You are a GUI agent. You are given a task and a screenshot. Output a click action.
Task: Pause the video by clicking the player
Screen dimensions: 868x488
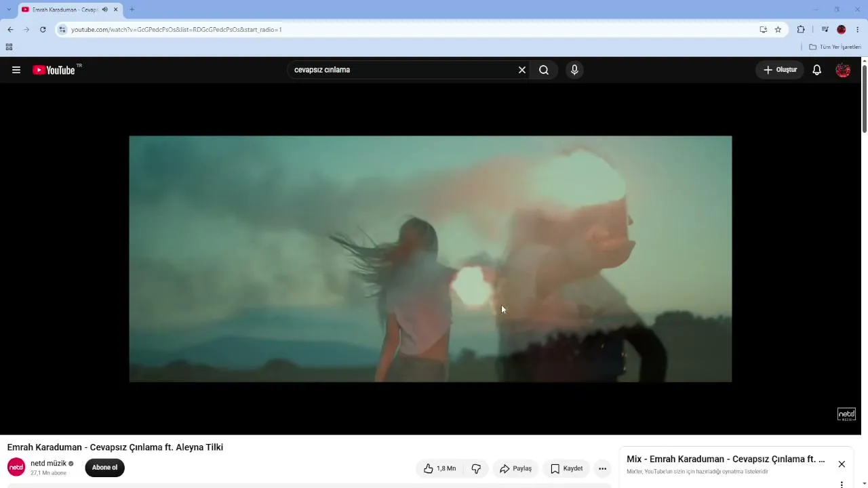[x=431, y=259]
